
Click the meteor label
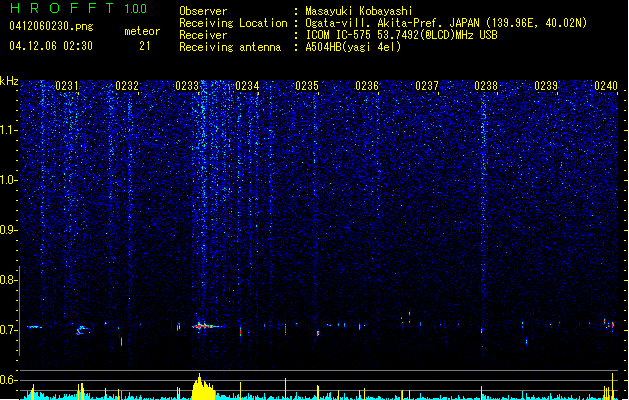(142, 31)
